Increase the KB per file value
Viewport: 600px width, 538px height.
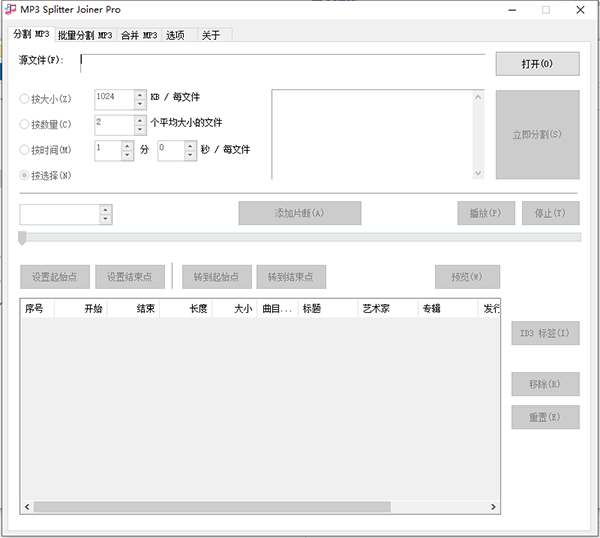click(x=140, y=95)
